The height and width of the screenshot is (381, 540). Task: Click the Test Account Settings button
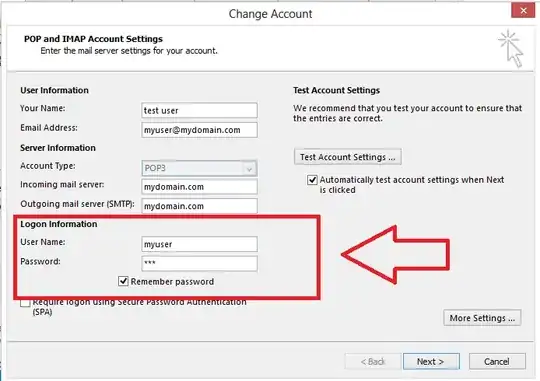(x=348, y=157)
